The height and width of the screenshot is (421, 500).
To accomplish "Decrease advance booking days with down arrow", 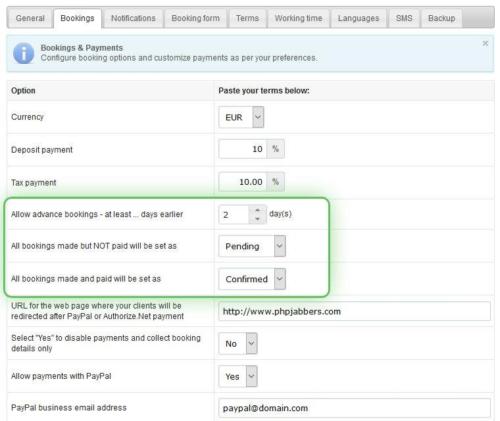I will 257,219.
